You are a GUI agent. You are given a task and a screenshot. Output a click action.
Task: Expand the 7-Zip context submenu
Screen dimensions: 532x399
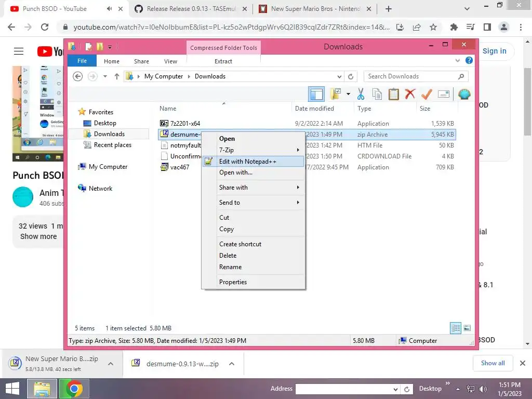253,150
